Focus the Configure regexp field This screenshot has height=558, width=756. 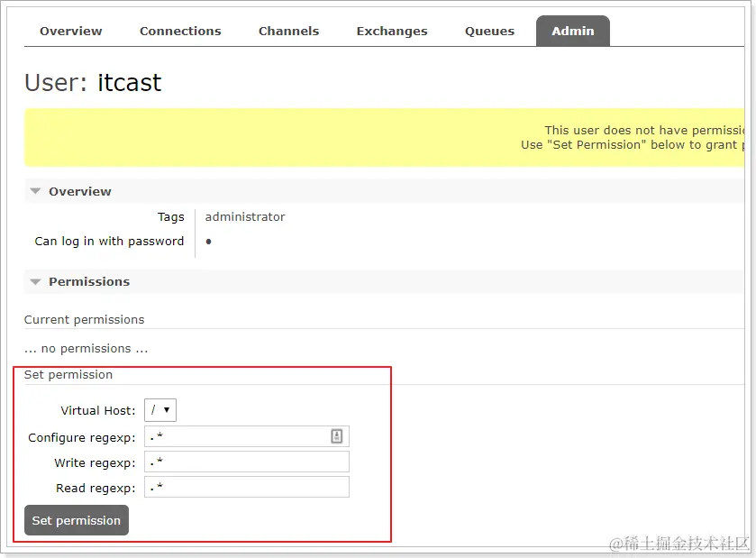click(x=247, y=436)
